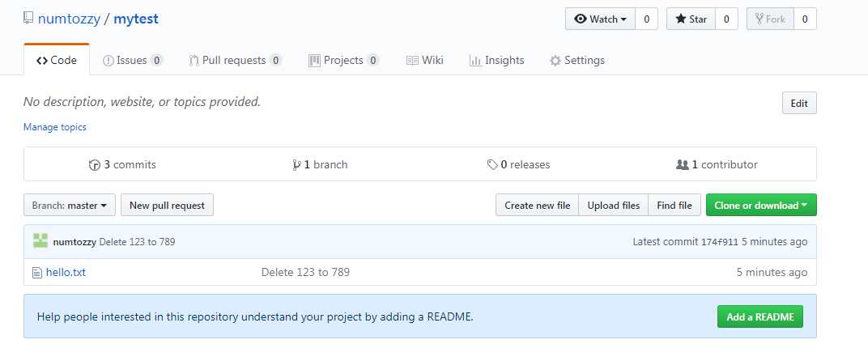Click the Upload files button
Image resolution: width=868 pixels, height=361 pixels.
[x=614, y=205]
